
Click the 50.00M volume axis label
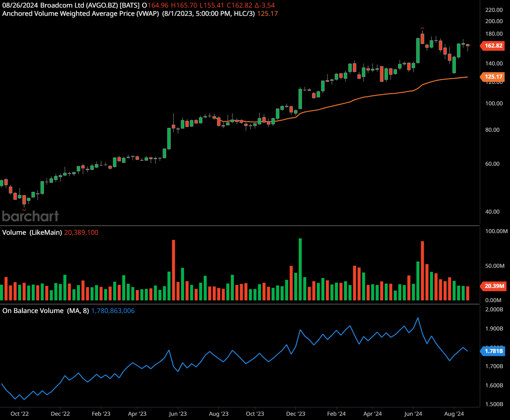(x=495, y=266)
